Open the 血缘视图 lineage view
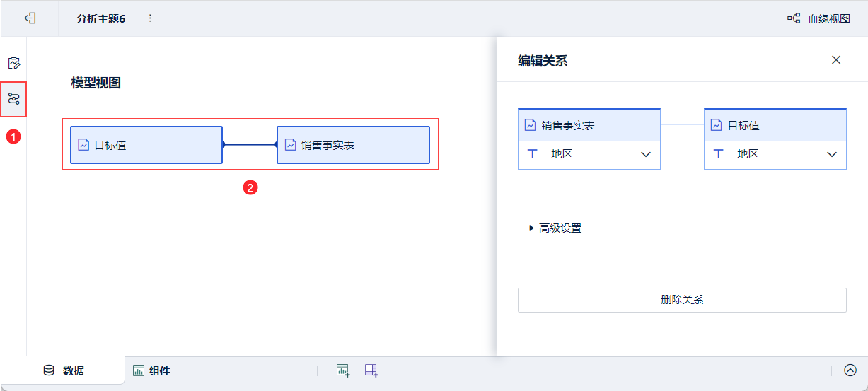Viewport: 868px width, 391px height. pos(819,18)
